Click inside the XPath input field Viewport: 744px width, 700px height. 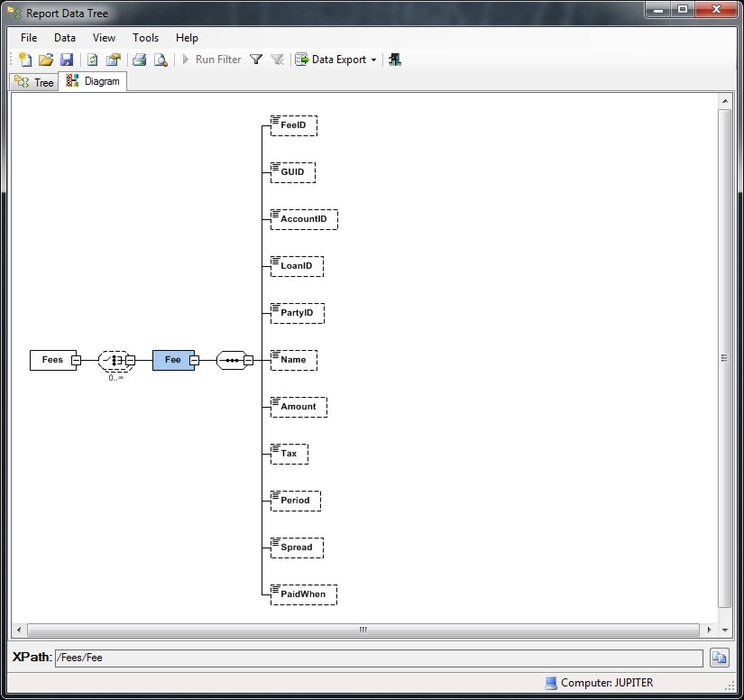pyautogui.click(x=361, y=658)
